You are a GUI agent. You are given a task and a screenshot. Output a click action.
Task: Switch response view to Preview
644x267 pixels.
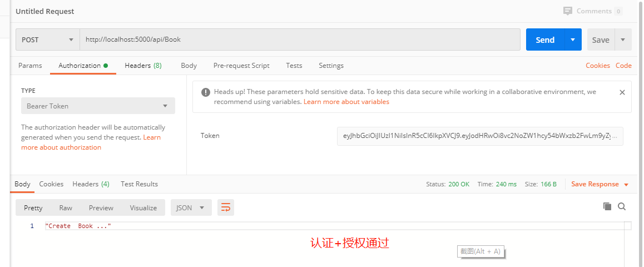(x=101, y=207)
